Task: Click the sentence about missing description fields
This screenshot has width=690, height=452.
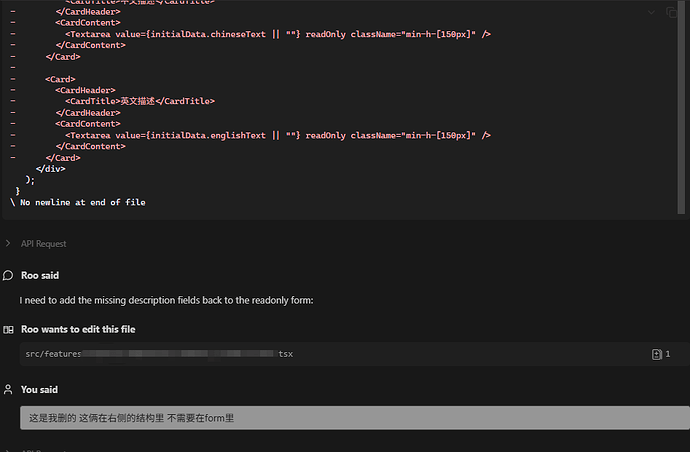Action: click(166, 300)
